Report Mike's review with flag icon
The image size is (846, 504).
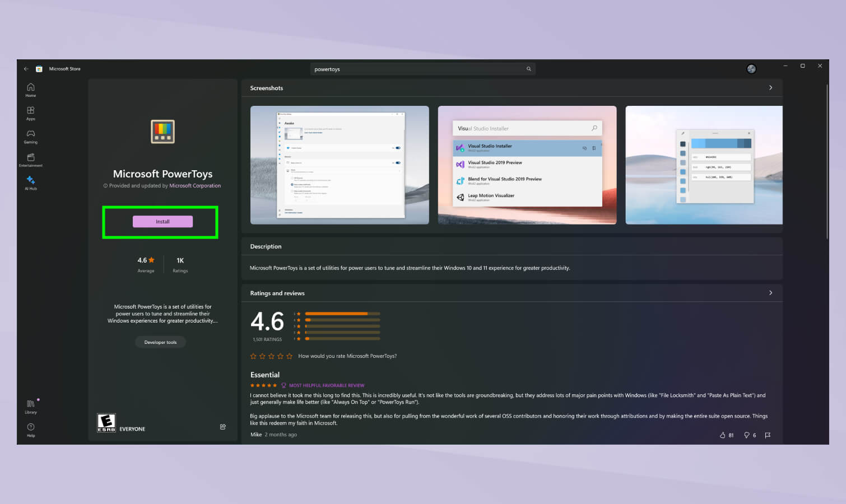pos(768,435)
